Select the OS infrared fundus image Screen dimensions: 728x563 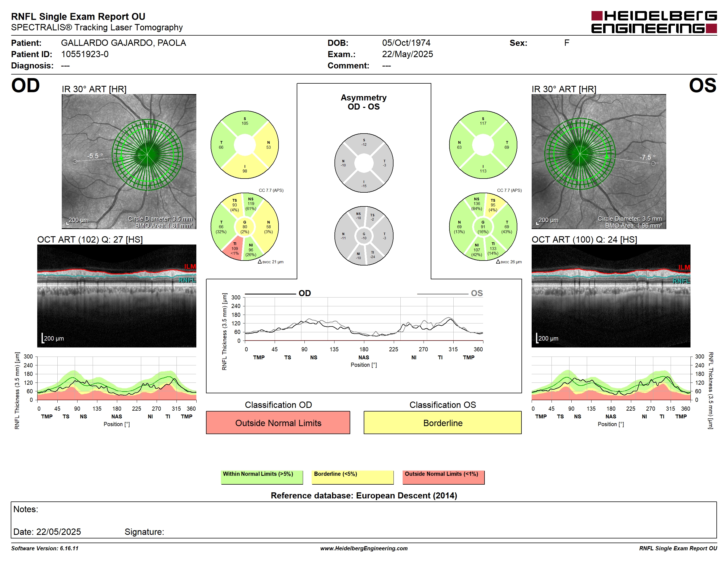(599, 161)
